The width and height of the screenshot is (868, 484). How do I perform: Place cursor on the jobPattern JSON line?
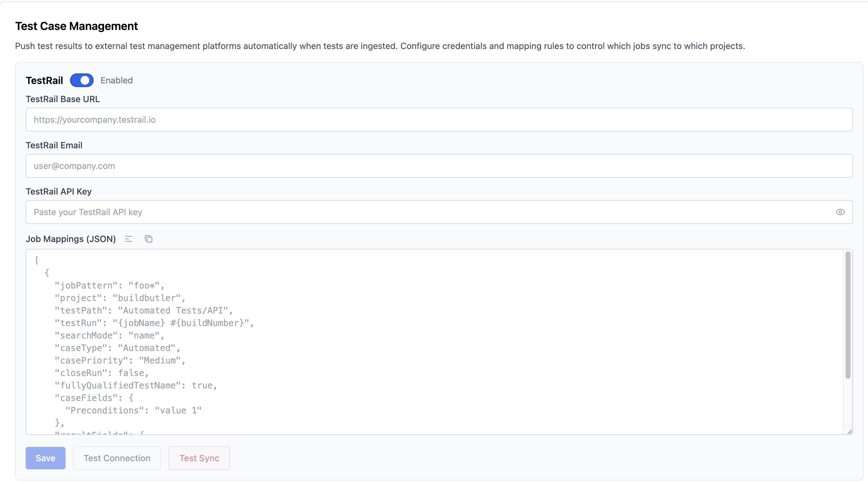(110, 285)
